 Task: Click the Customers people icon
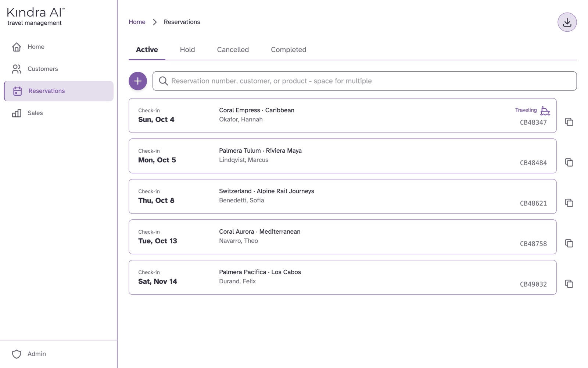pyautogui.click(x=17, y=69)
